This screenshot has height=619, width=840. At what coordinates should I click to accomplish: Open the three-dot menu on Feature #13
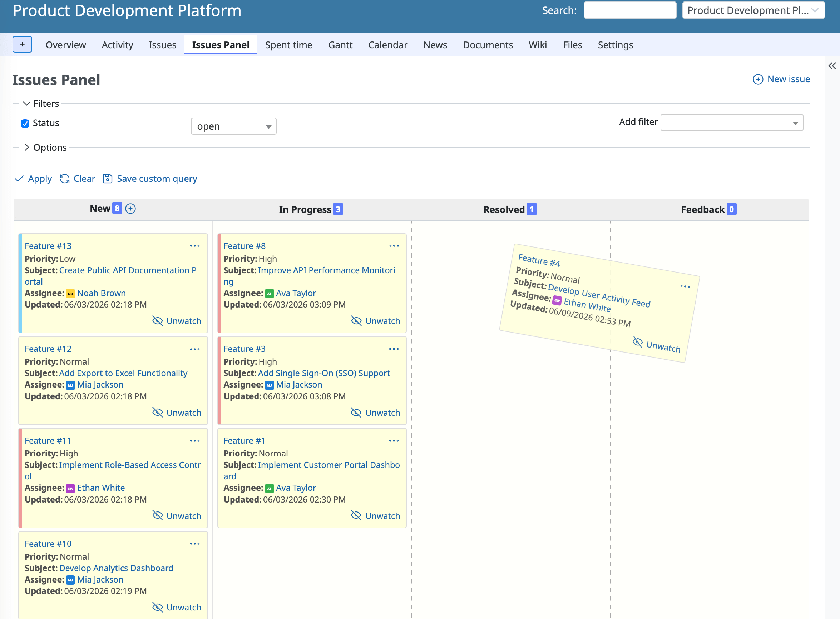pos(194,246)
